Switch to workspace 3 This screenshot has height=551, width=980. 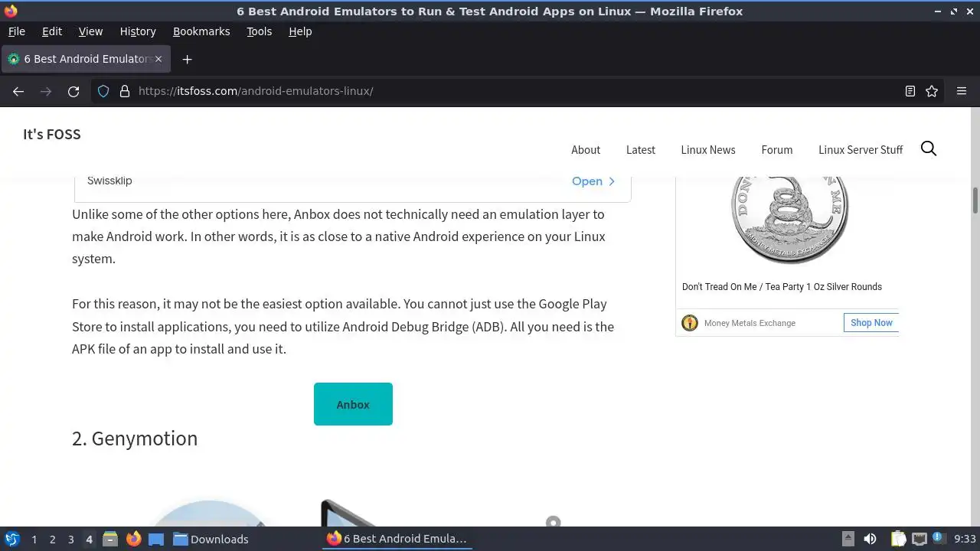[70, 540]
